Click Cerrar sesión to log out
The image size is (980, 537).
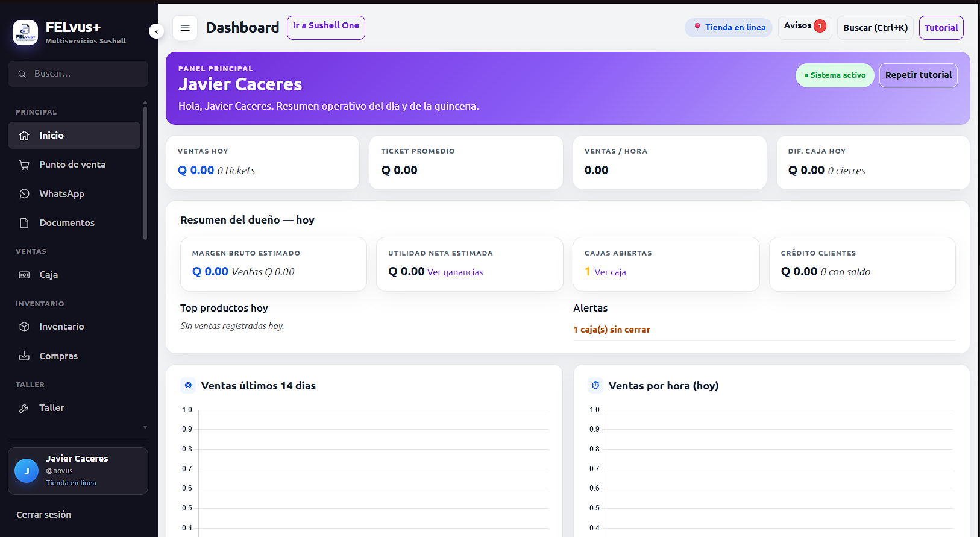(x=43, y=515)
